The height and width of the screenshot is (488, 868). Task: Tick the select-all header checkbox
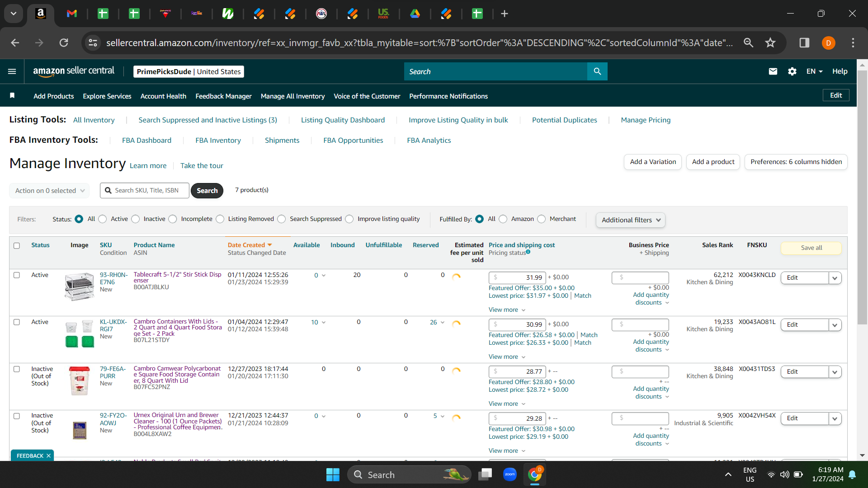(17, 245)
